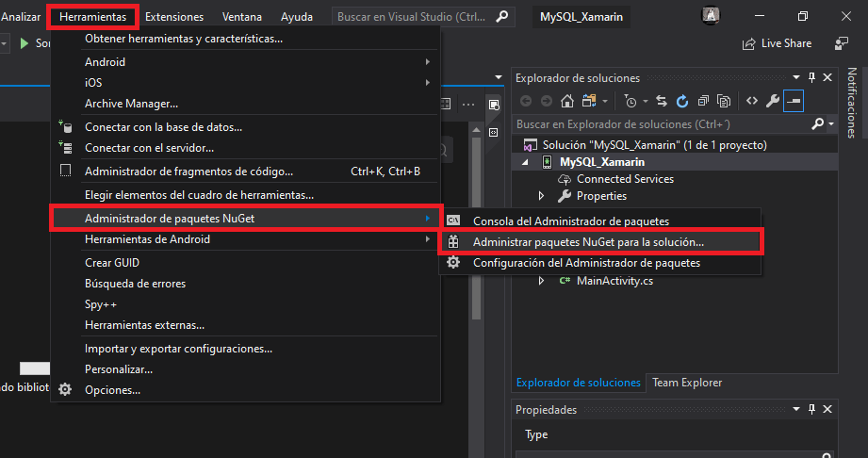Image resolution: width=868 pixels, height=458 pixels.
Task: Pin the Explorador de soluciones panel
Action: tap(811, 77)
